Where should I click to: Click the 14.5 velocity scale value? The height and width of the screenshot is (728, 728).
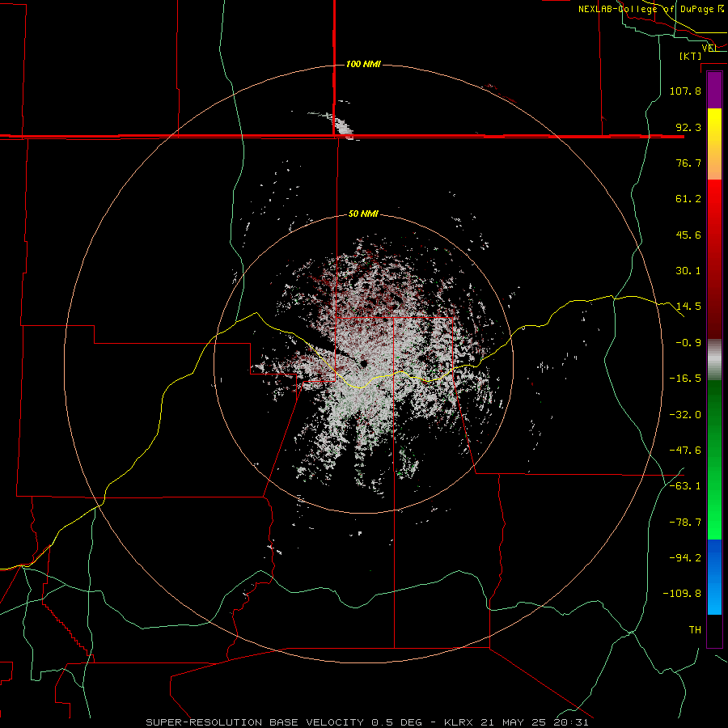[688, 307]
